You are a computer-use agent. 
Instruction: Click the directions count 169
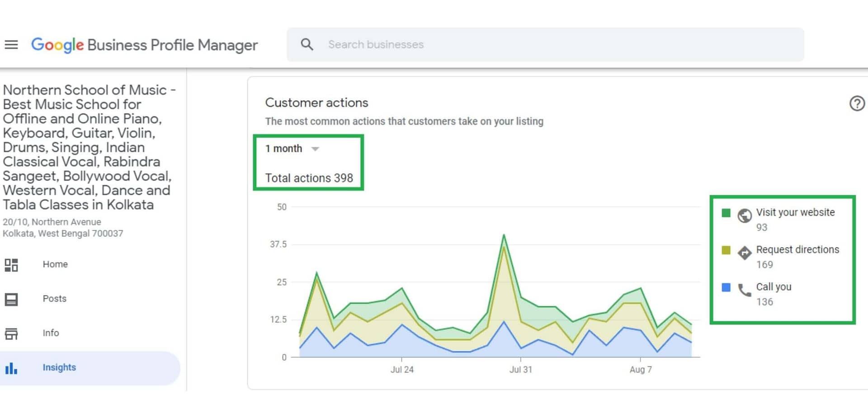764,265
